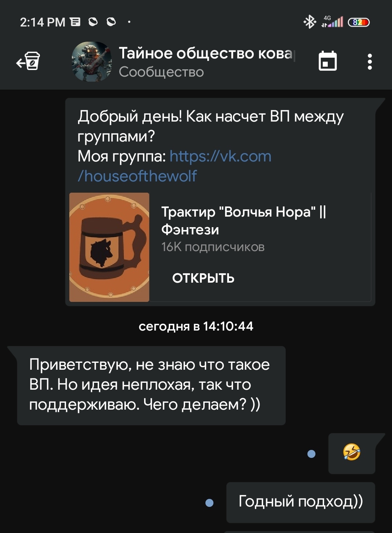The image size is (392, 533).
Task: Open the community avatar picture
Action: (91, 62)
